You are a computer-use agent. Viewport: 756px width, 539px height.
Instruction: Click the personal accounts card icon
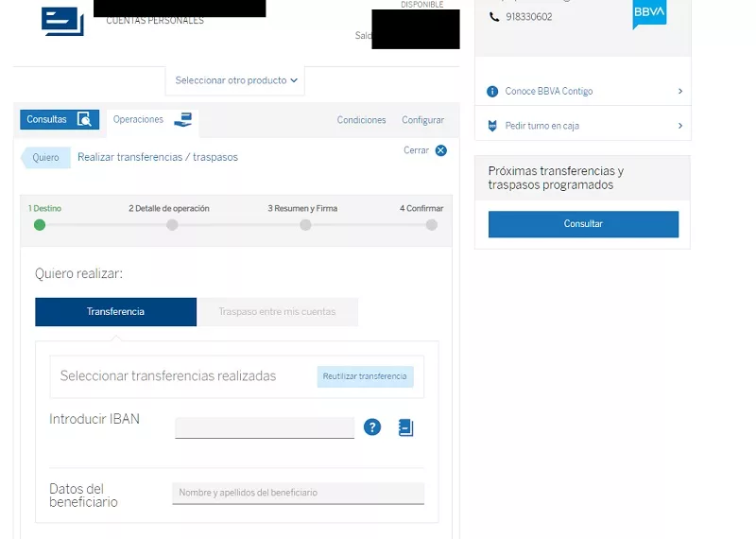tap(62, 20)
